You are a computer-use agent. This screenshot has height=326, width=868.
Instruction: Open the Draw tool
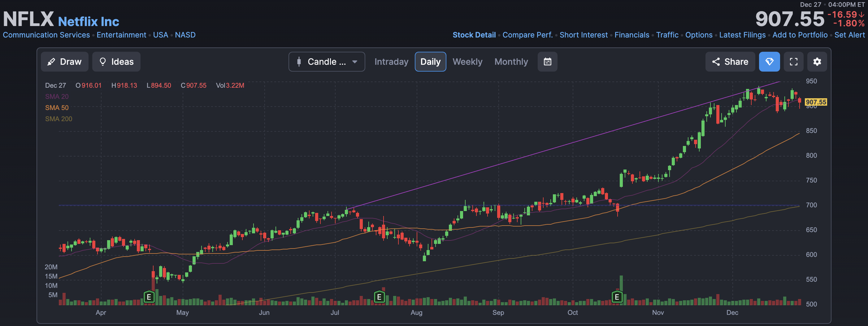point(64,62)
